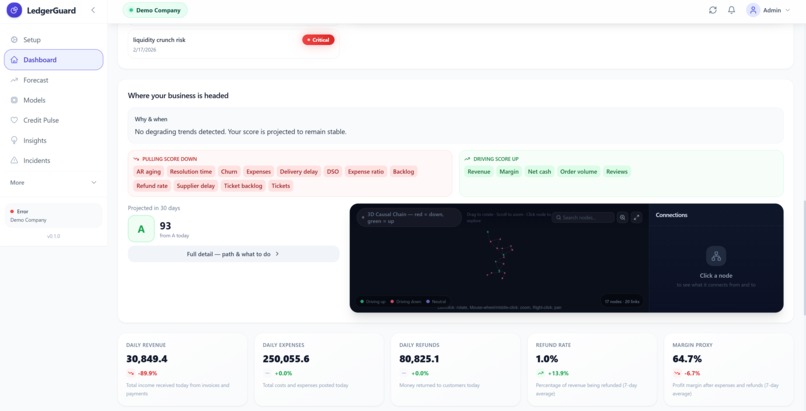This screenshot has height=411, width=806.
Task: Click the Models chip icon
Action: [14, 100]
